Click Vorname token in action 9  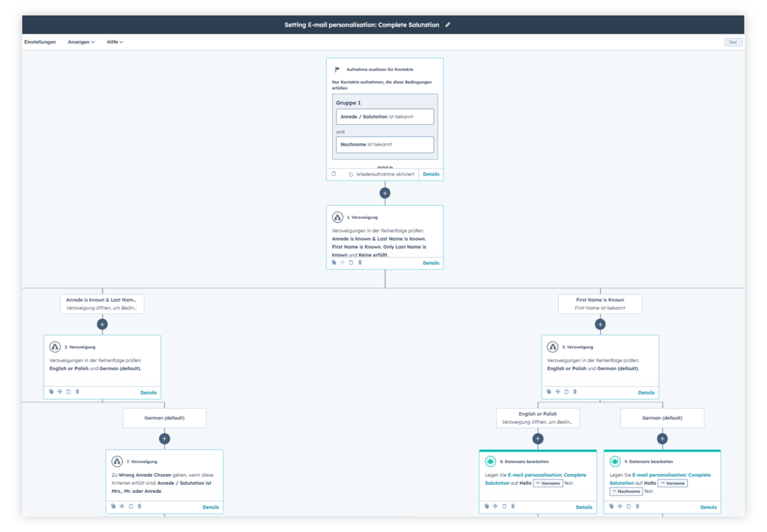point(672,483)
